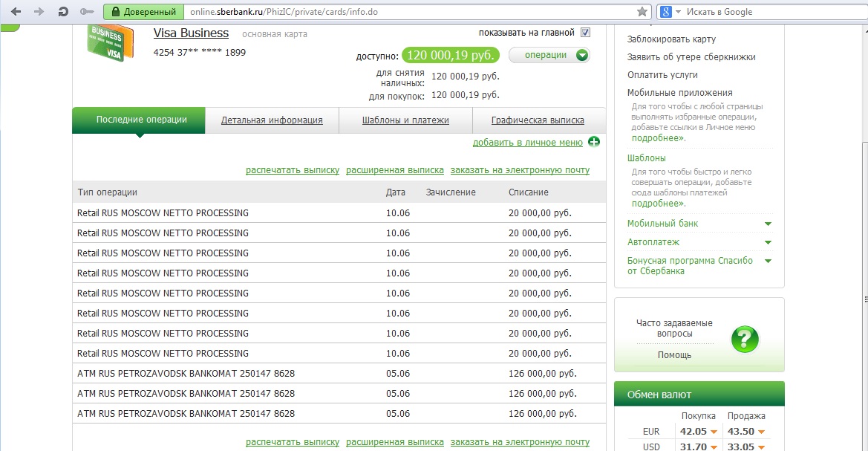Screen dimensions: 868x451
Task: Click the top заказать на электронную почту link
Action: (520, 170)
